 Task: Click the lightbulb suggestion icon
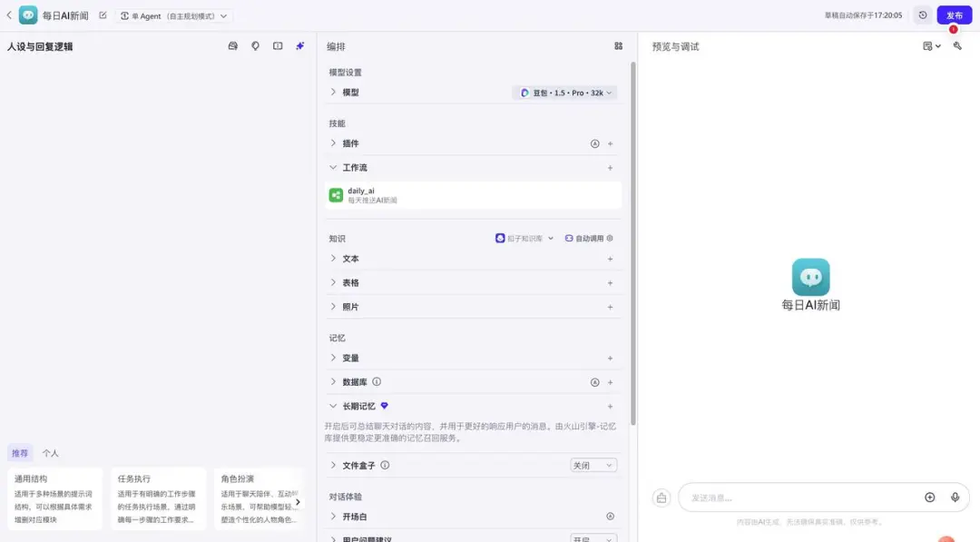click(255, 45)
